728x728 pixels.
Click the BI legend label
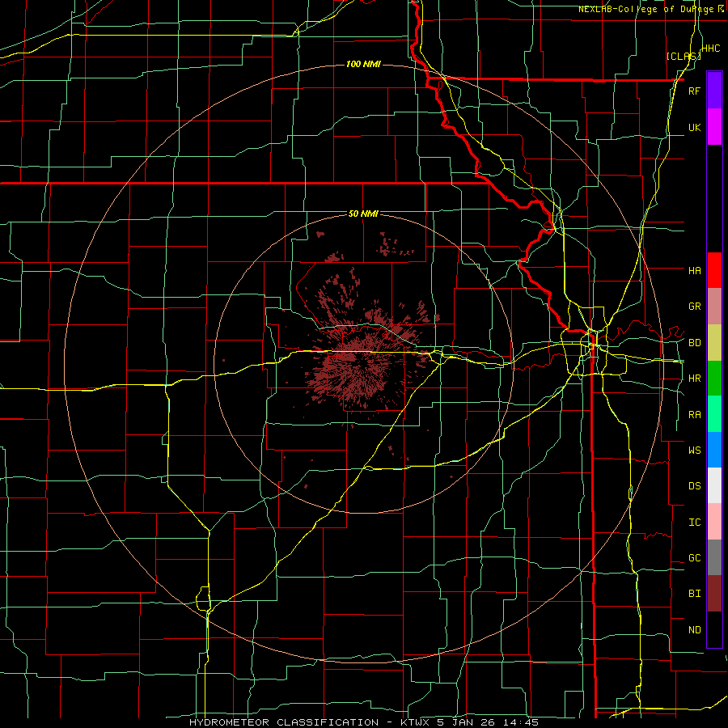point(694,594)
